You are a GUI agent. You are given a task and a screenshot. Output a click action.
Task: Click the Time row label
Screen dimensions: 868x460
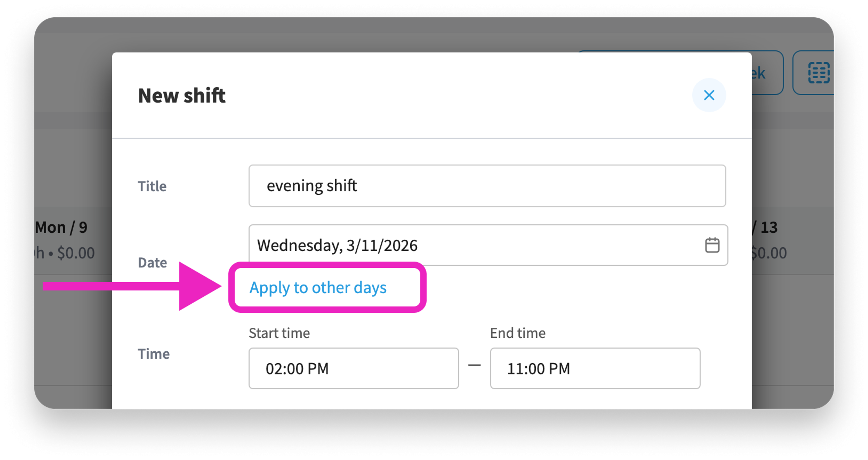click(154, 354)
